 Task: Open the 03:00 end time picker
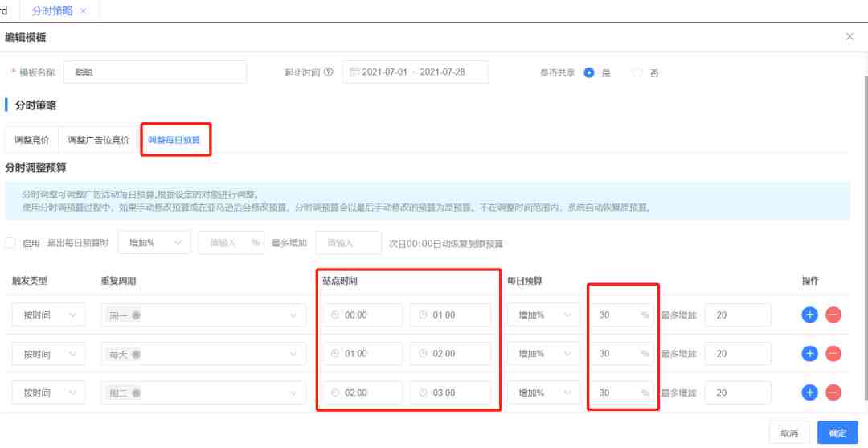pos(451,393)
